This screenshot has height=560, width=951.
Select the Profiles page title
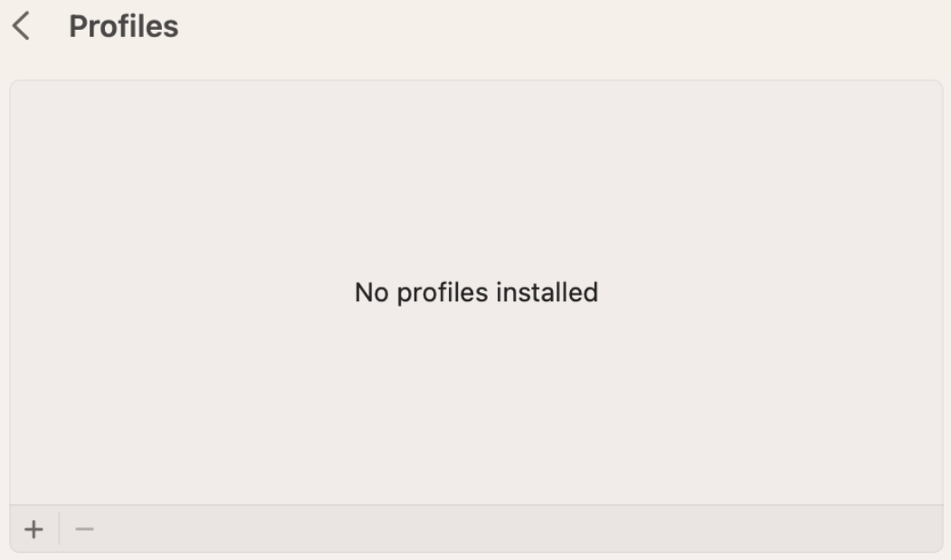pyautogui.click(x=124, y=27)
